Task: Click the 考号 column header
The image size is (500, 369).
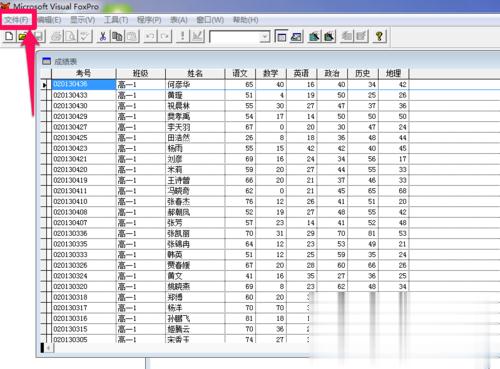Action: point(84,74)
